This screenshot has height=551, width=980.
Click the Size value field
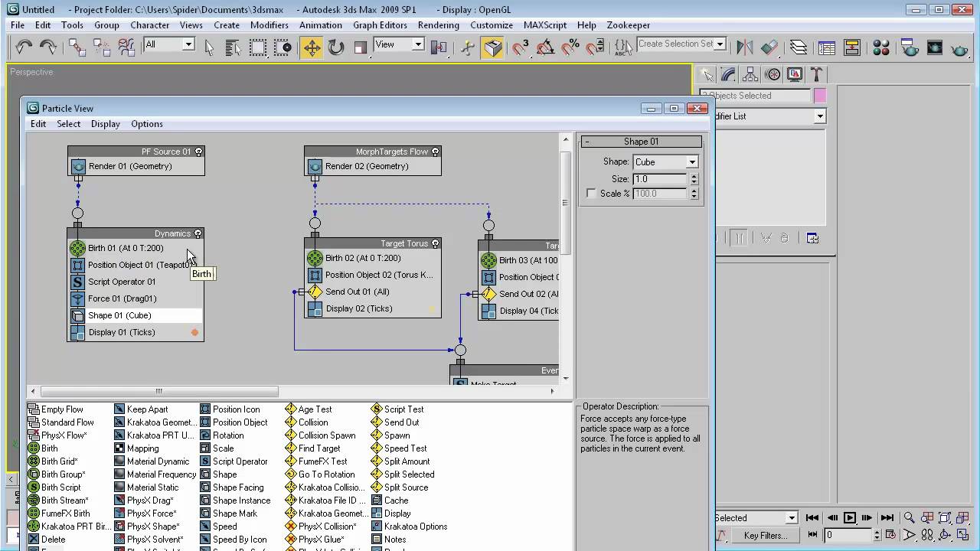tap(659, 179)
